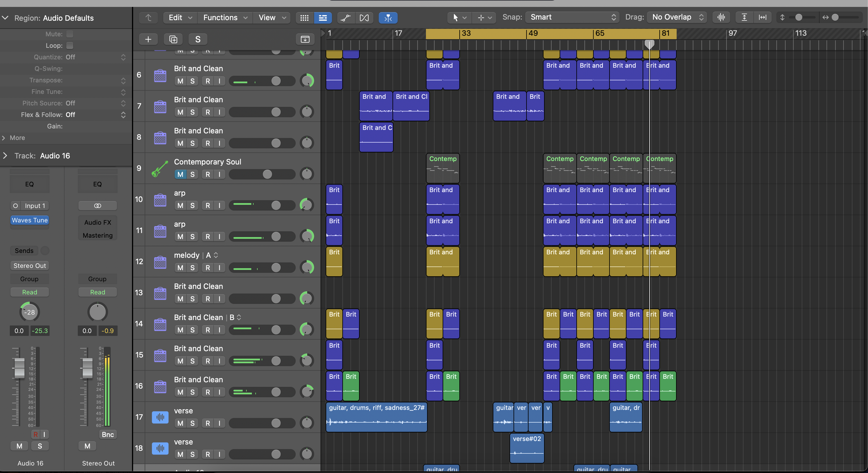Image resolution: width=868 pixels, height=473 pixels.
Task: Enable the Mute checkbox in Region inspector
Action: click(x=70, y=34)
